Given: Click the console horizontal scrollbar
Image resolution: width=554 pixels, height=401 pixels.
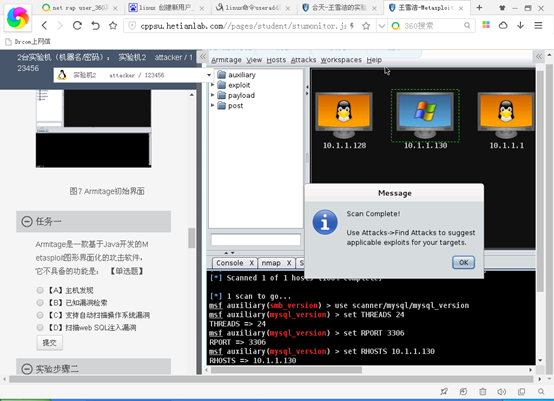Looking at the screenshot, I should (286, 370).
